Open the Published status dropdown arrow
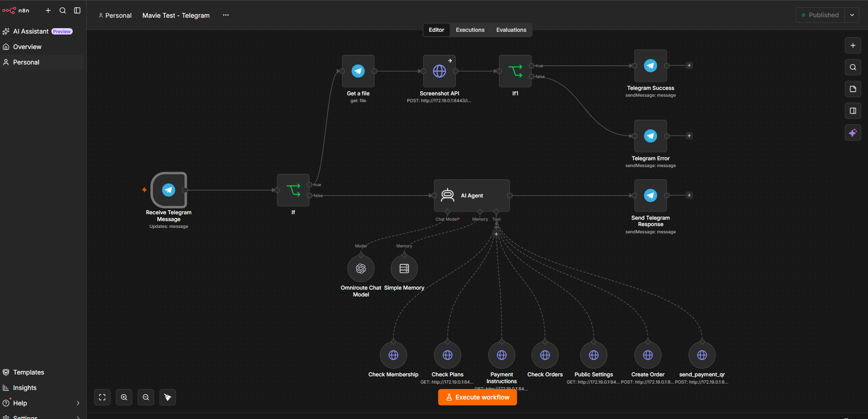This screenshot has width=868, height=419. [x=852, y=15]
